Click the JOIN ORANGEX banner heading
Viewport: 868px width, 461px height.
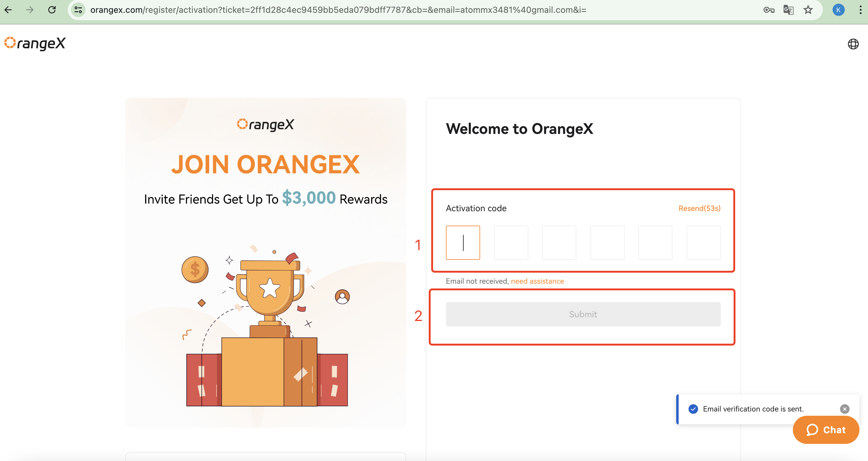265,164
